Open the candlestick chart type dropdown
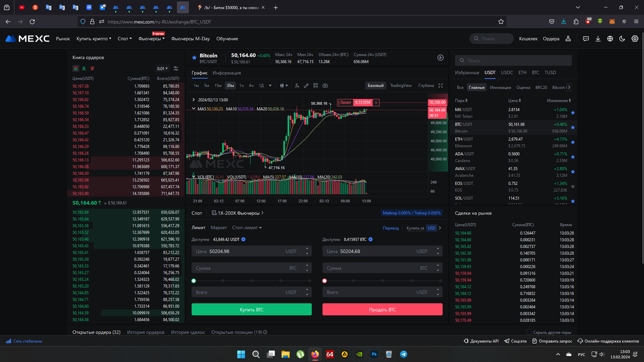Image resolution: width=644 pixels, height=362 pixels. click(x=284, y=86)
